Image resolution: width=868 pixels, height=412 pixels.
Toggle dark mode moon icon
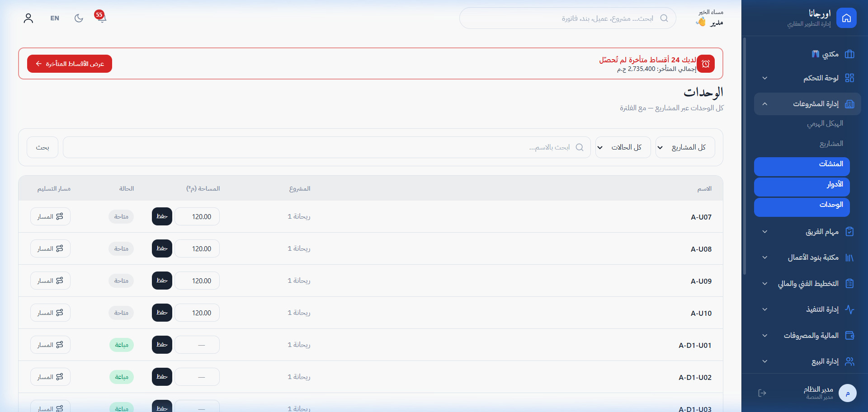pos(79,18)
